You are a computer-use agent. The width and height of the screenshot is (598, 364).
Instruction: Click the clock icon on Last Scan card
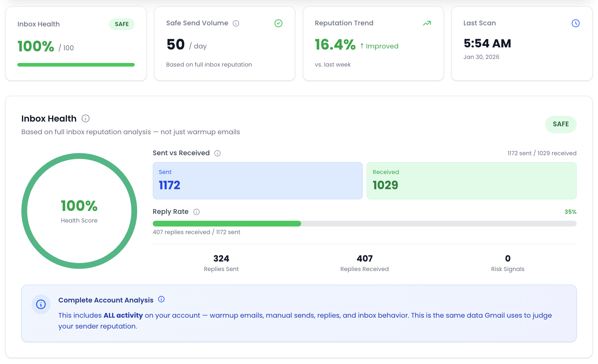click(x=576, y=23)
